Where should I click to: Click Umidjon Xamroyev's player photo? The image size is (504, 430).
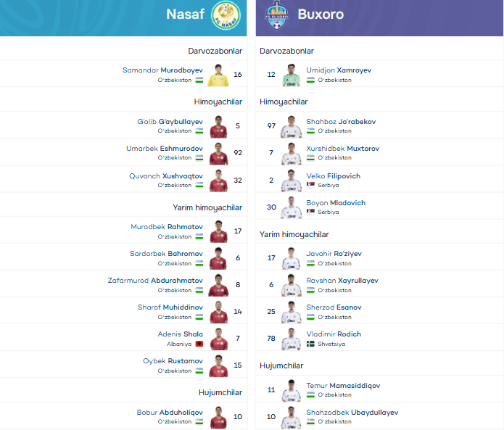point(291,75)
